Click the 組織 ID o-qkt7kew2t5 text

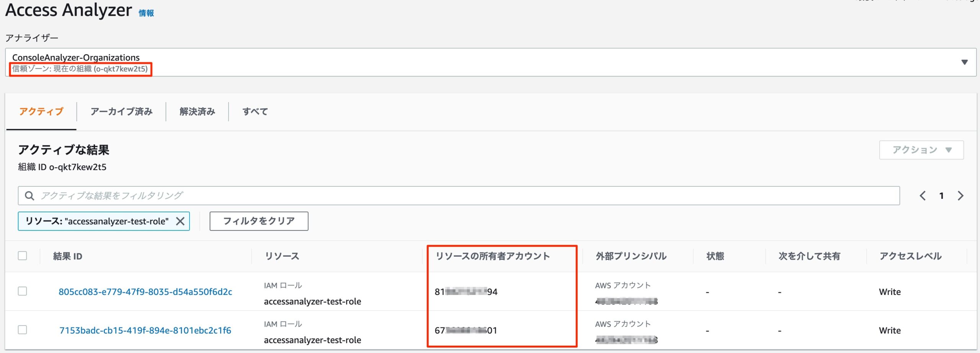pos(62,167)
